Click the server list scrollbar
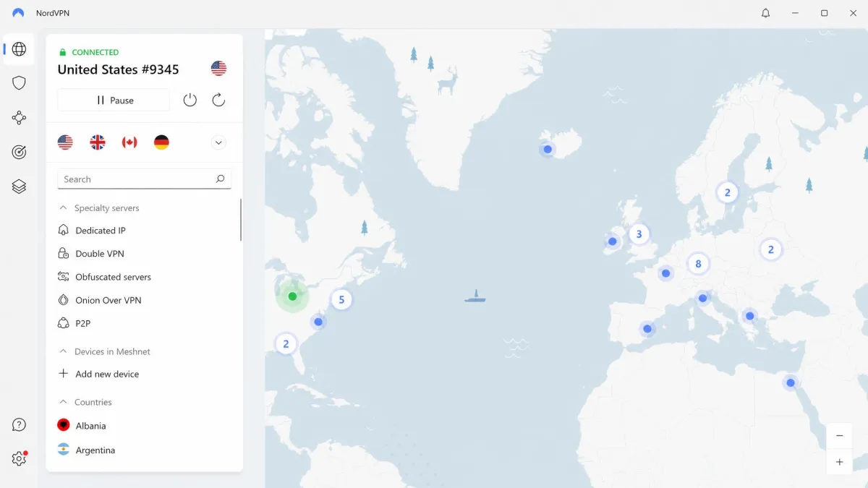 240,220
